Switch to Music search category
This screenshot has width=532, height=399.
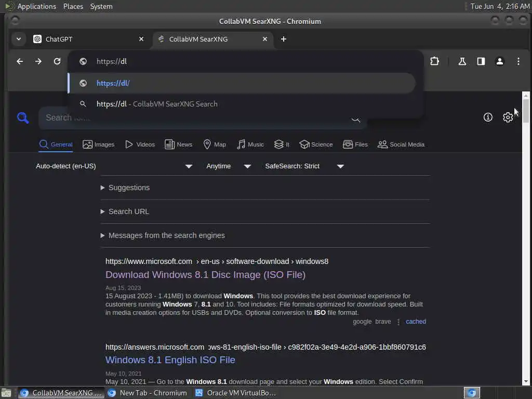pyautogui.click(x=250, y=144)
